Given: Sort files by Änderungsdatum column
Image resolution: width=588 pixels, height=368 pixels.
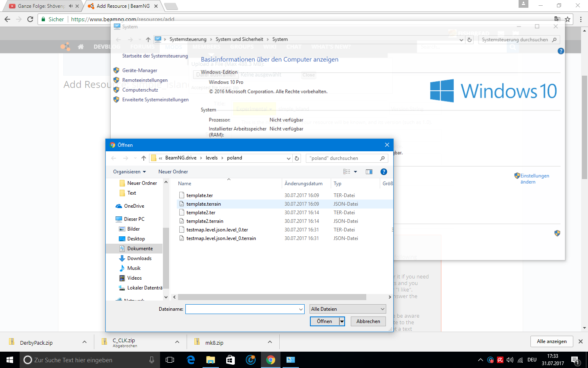Looking at the screenshot, I should click(303, 184).
